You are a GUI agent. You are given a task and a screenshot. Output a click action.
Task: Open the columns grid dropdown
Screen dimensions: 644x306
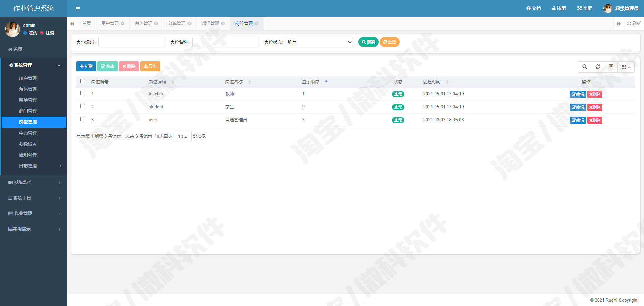[x=626, y=67]
